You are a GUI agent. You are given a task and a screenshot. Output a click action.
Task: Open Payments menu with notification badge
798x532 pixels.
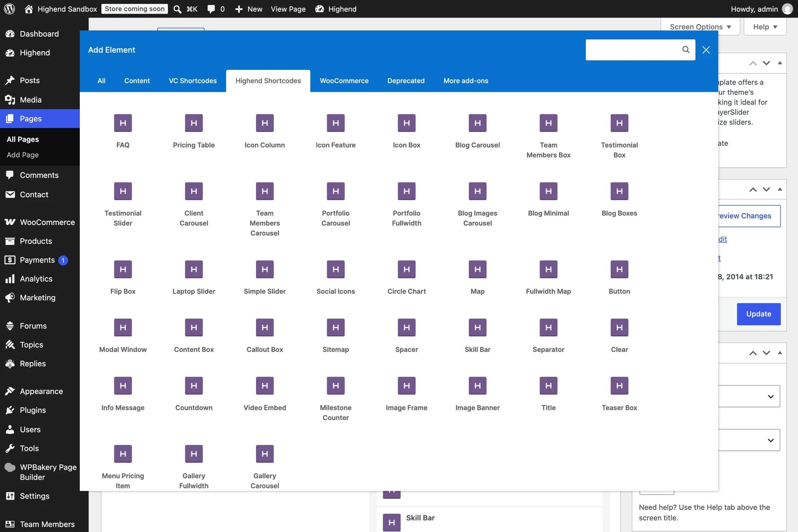(x=40, y=260)
